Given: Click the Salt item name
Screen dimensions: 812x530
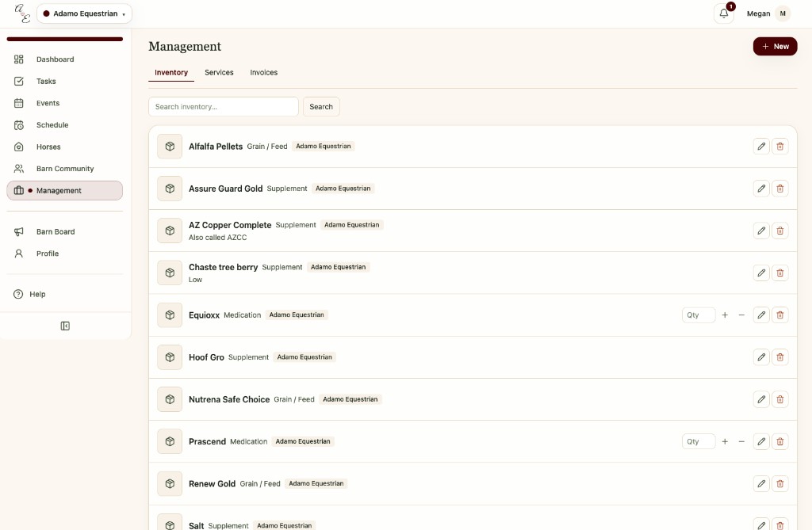Looking at the screenshot, I should click(197, 525).
